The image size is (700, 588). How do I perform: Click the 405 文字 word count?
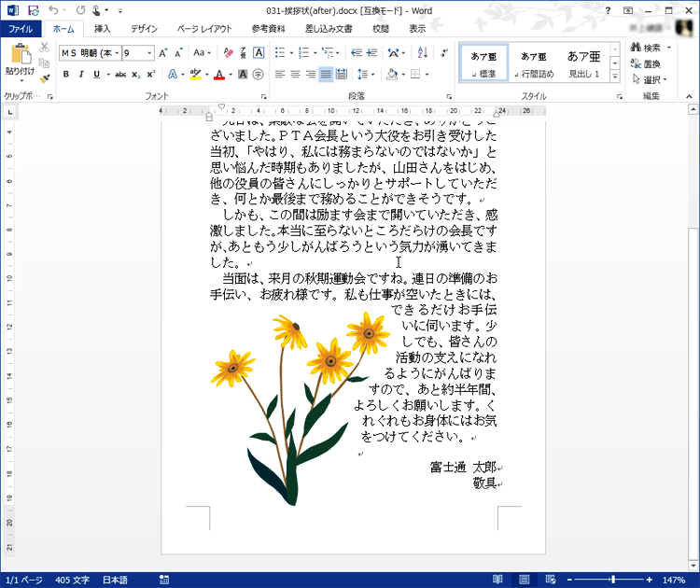click(x=72, y=580)
